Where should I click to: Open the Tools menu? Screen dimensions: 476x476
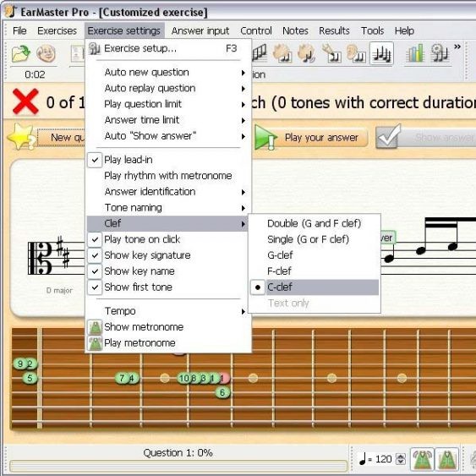pos(372,30)
